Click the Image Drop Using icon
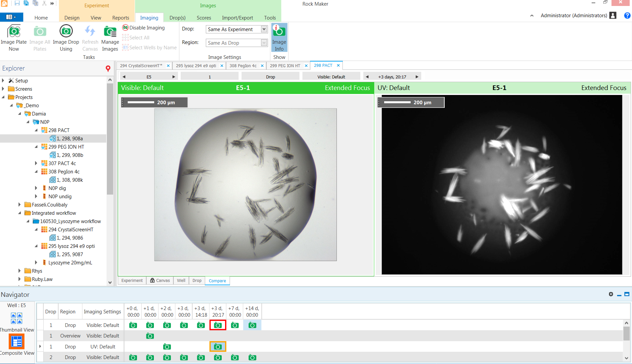Image resolution: width=632 pixels, height=364 pixels. (x=66, y=31)
